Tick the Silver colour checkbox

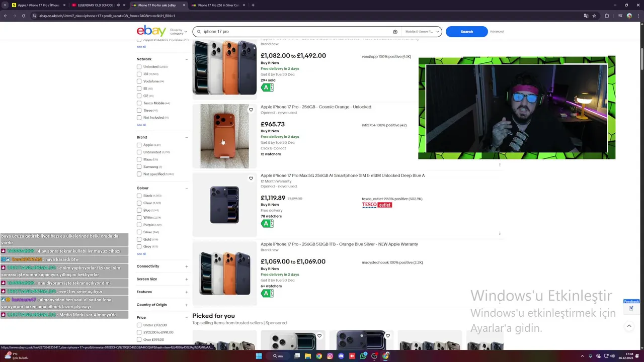pos(139,232)
